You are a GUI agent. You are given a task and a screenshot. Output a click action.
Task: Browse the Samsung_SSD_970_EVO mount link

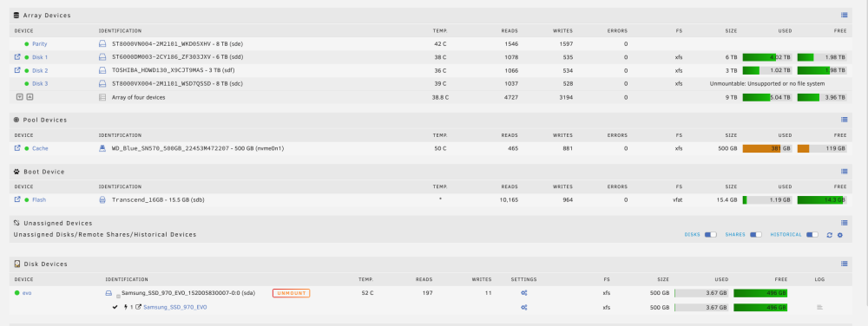pyautogui.click(x=175, y=307)
